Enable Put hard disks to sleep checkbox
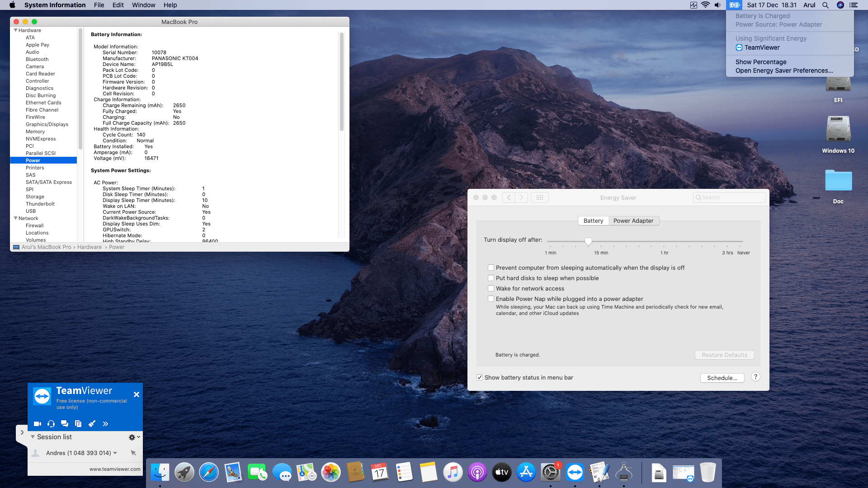The image size is (868, 488). coord(491,278)
